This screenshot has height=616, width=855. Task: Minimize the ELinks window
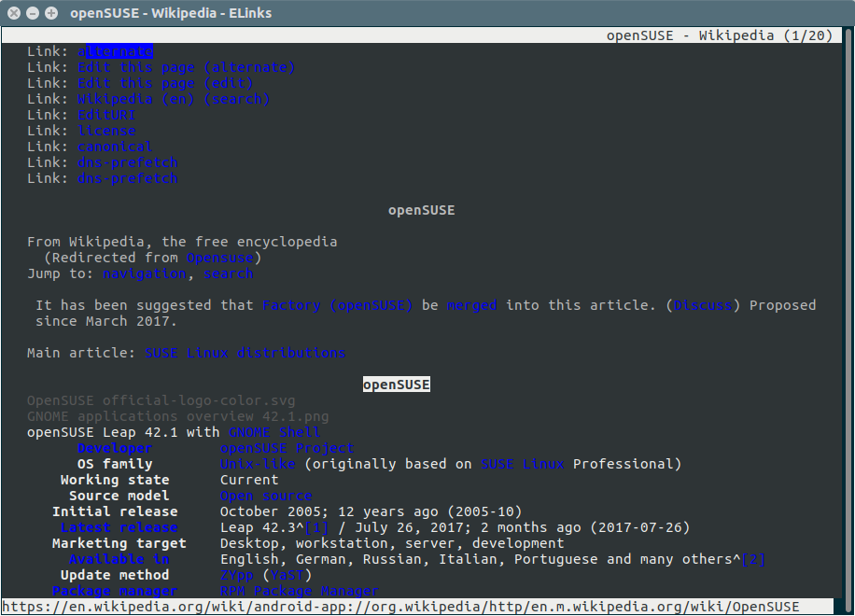click(33, 13)
